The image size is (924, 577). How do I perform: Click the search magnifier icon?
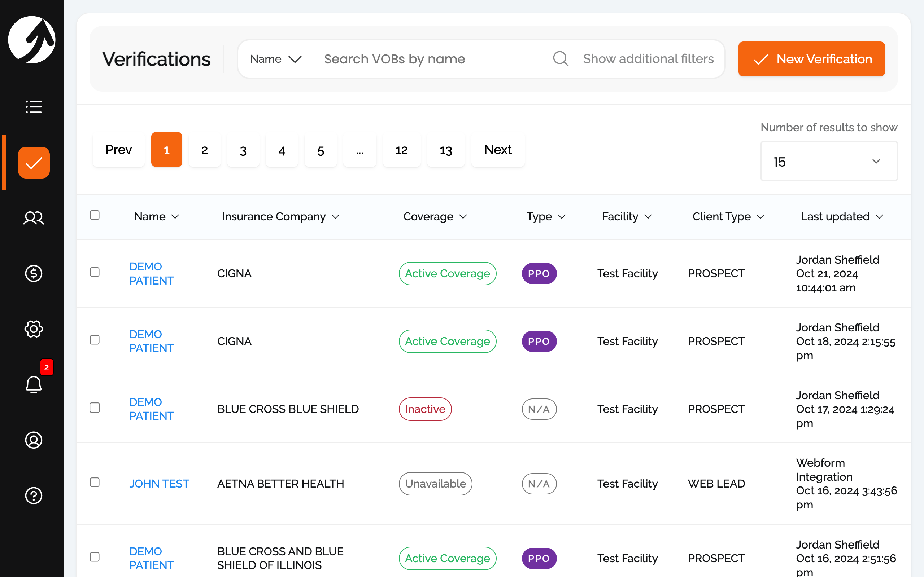click(561, 59)
